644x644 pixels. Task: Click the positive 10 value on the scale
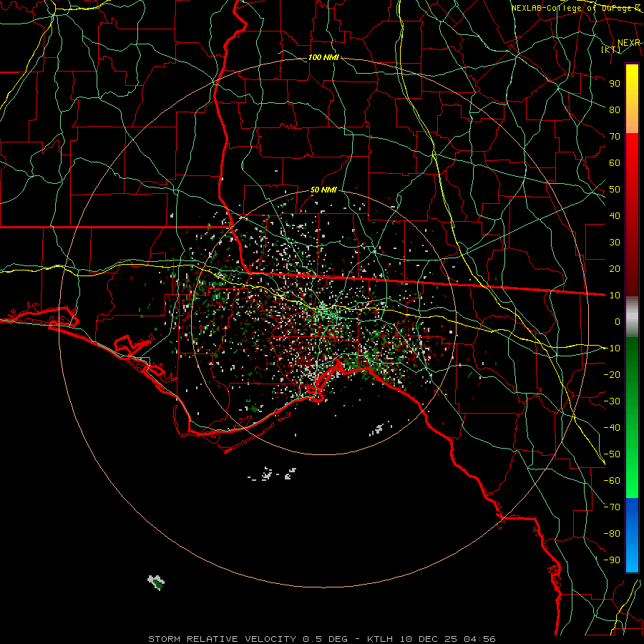coord(615,296)
